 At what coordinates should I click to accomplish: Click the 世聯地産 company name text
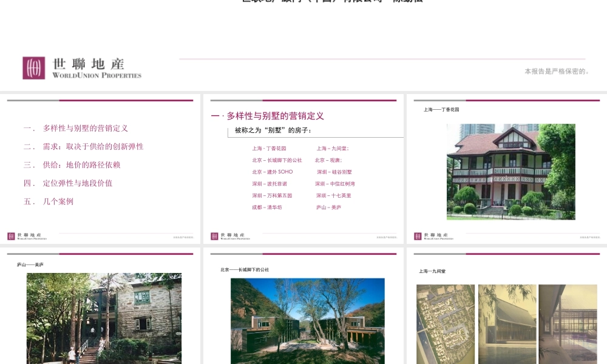click(x=88, y=64)
